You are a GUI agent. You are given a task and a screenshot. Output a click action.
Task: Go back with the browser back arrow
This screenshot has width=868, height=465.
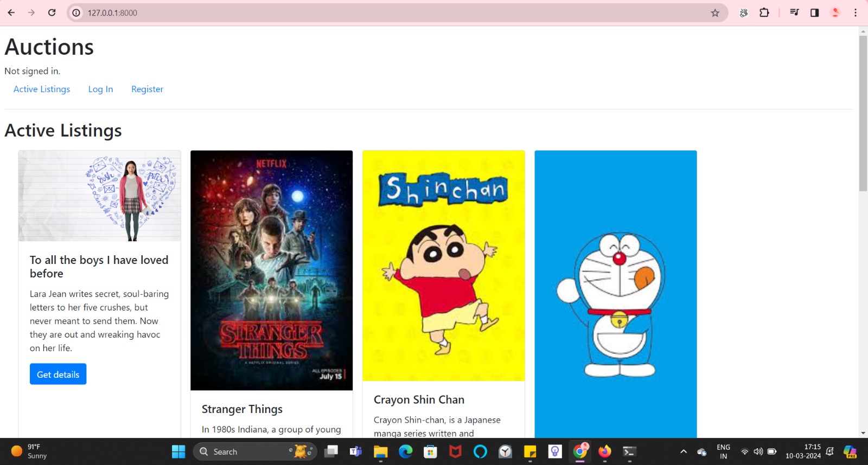11,12
